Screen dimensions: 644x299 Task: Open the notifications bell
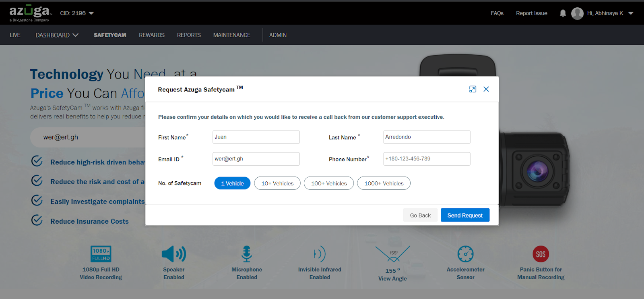(x=563, y=13)
